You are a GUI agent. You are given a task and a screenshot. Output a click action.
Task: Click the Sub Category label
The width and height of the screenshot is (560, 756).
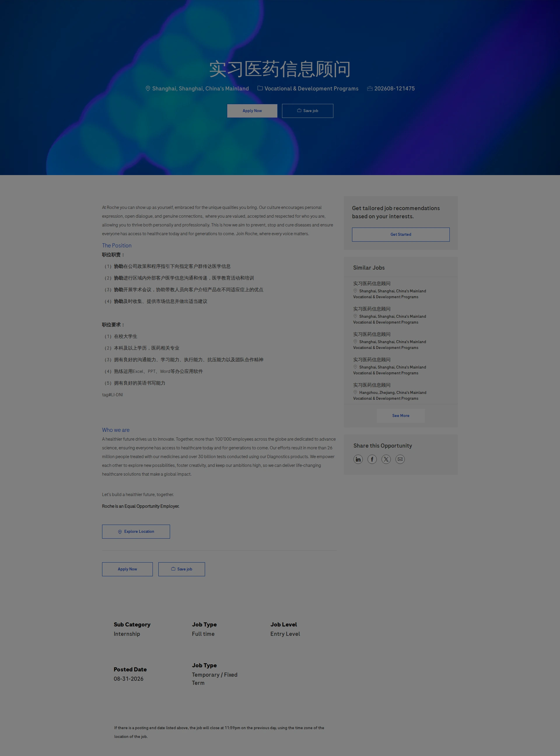tap(132, 624)
